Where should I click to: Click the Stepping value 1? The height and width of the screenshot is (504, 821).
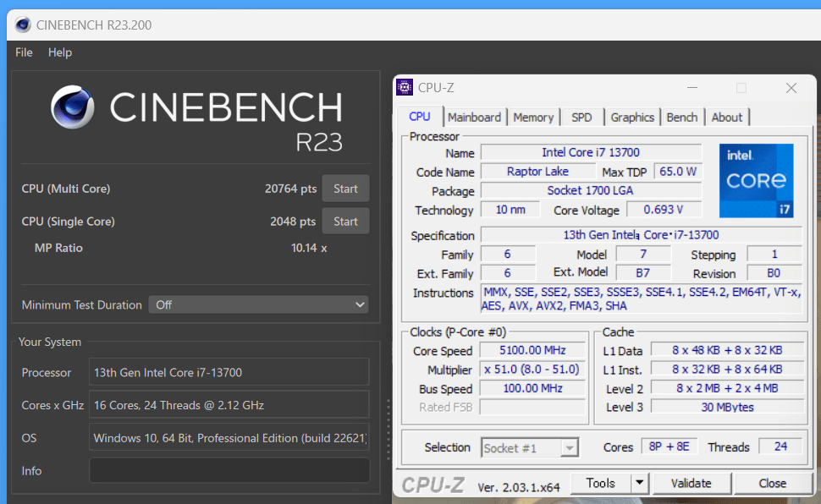774,255
